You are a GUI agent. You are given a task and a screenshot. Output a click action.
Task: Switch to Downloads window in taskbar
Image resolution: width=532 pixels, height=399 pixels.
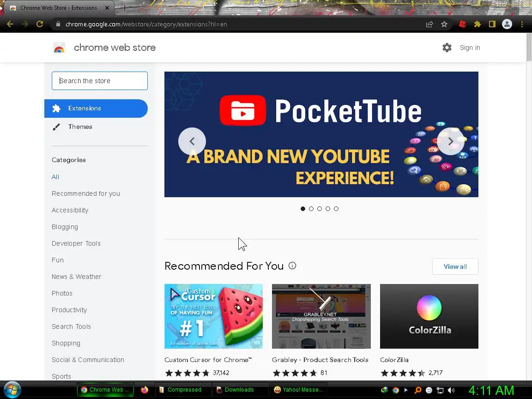[240, 389]
